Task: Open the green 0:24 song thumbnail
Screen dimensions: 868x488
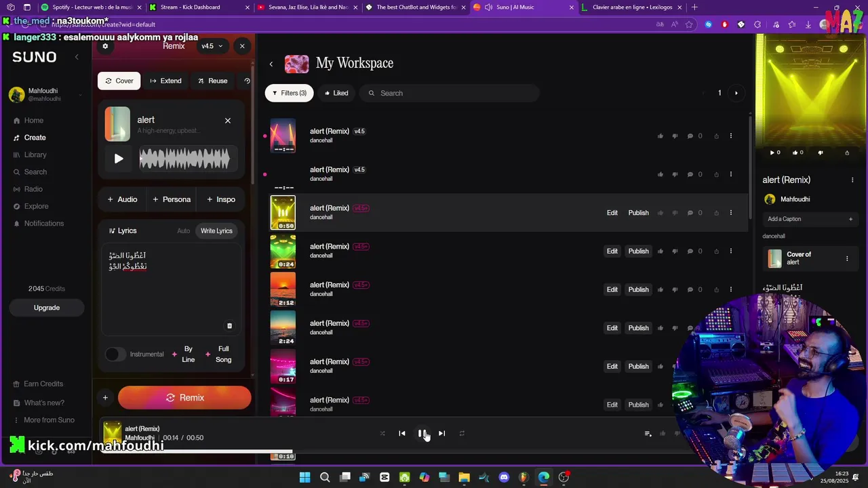Action: (x=283, y=251)
